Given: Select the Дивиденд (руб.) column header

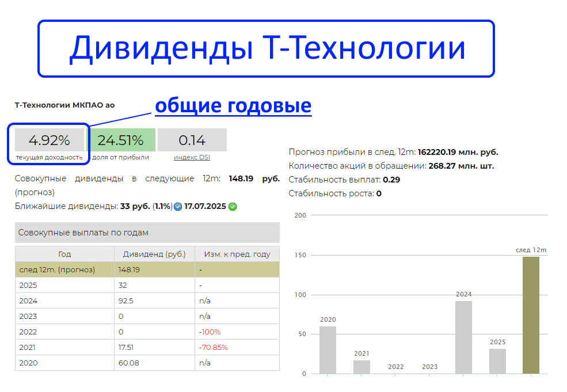Looking at the screenshot, I should tap(154, 254).
